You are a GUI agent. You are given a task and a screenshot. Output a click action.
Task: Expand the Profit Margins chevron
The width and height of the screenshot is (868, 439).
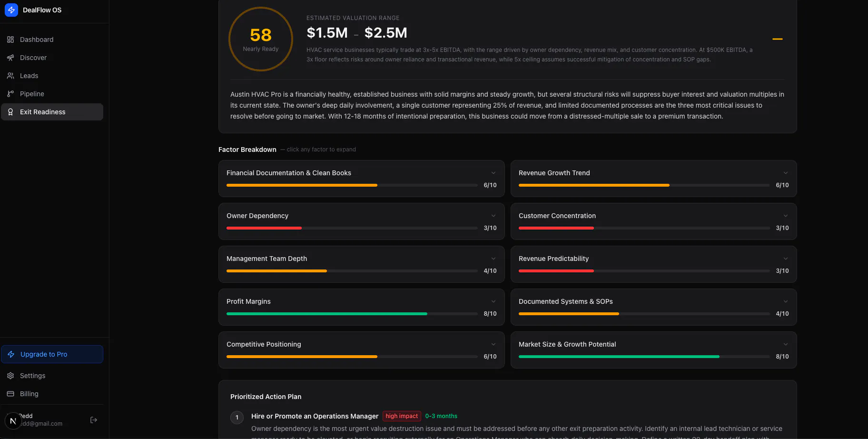click(x=493, y=301)
